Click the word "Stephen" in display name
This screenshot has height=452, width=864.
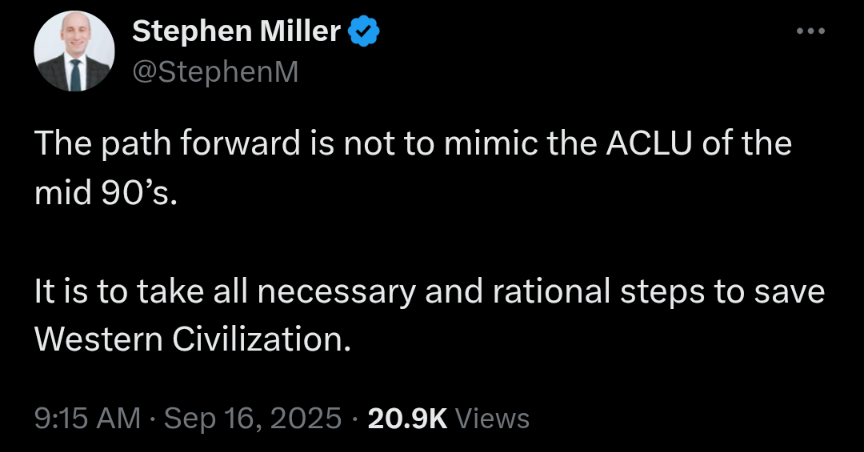click(192, 31)
